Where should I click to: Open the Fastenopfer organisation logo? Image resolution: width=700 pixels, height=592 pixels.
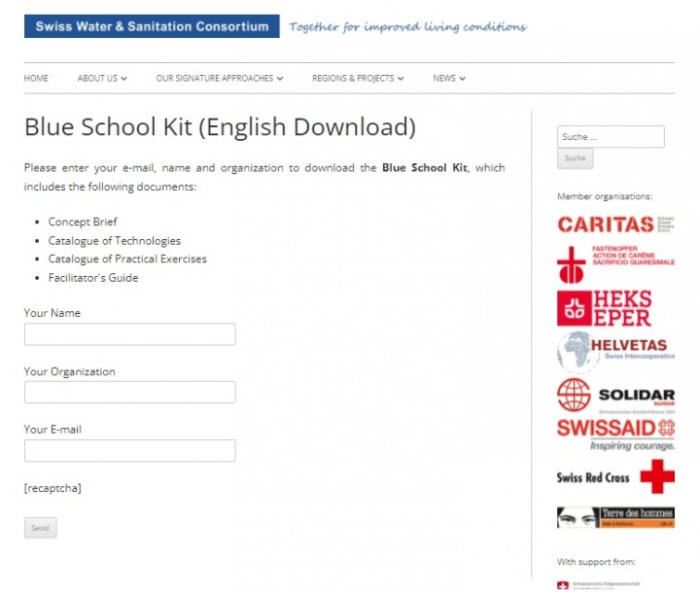[615, 264]
